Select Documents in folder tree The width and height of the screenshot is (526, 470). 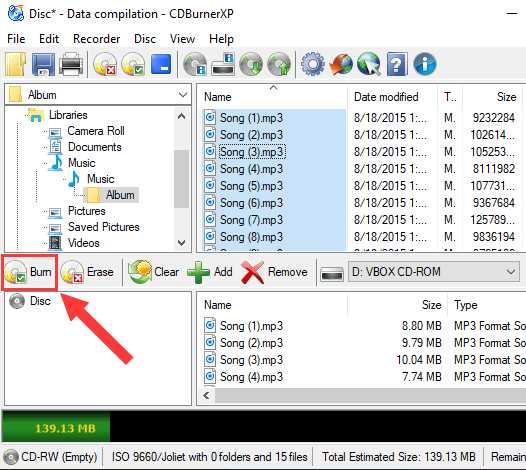click(x=95, y=147)
